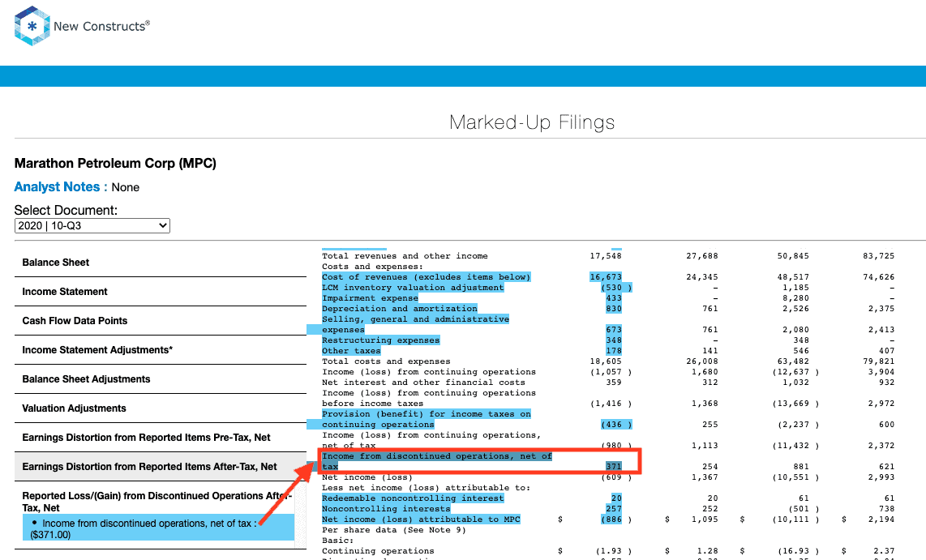Click 'Net income (loss) attributable to MPC'

click(x=421, y=519)
